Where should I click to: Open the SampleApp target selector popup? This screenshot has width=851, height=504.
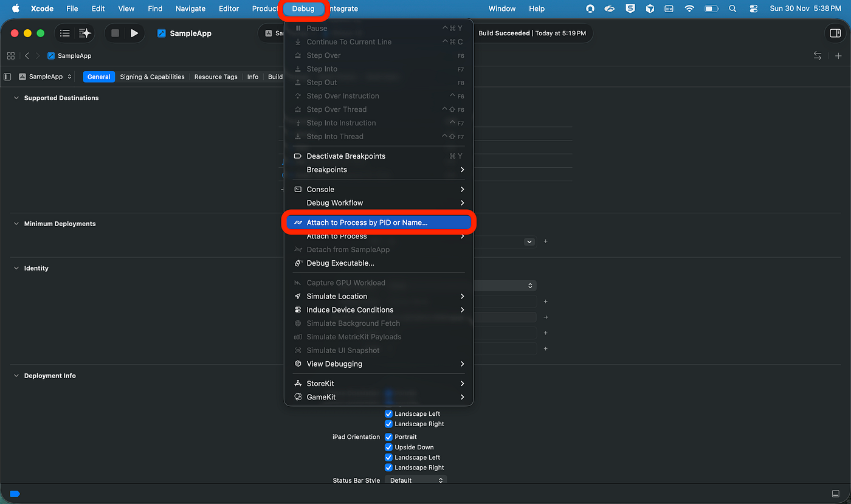click(46, 77)
